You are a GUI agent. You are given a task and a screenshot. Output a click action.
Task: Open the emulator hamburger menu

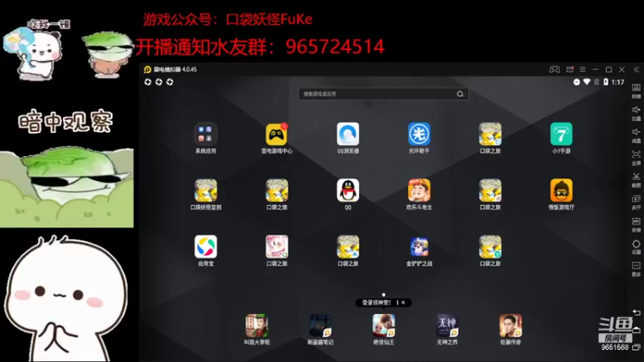point(582,69)
